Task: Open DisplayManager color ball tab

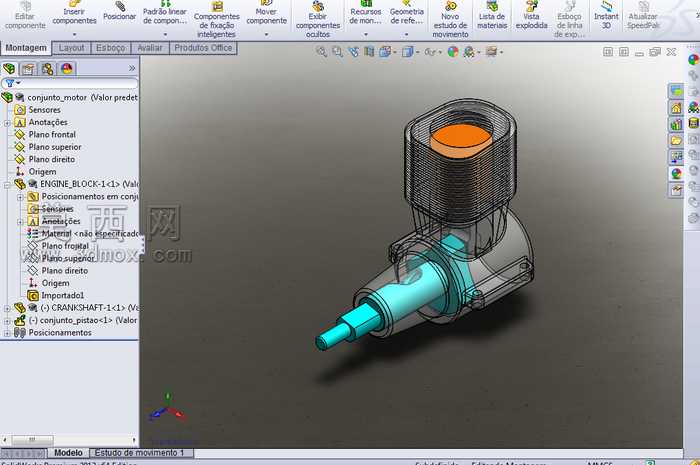Action: (67, 69)
